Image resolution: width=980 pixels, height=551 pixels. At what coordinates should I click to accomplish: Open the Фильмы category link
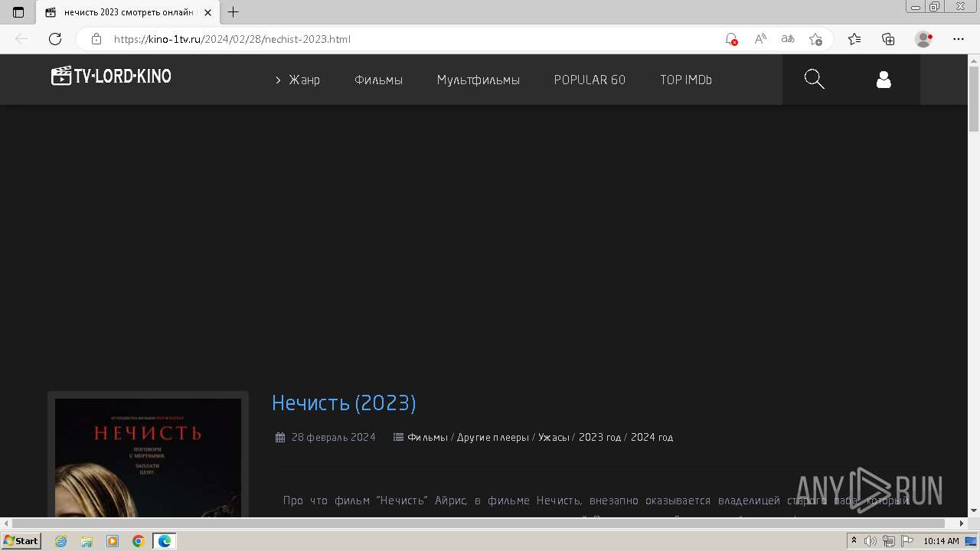pos(428,438)
